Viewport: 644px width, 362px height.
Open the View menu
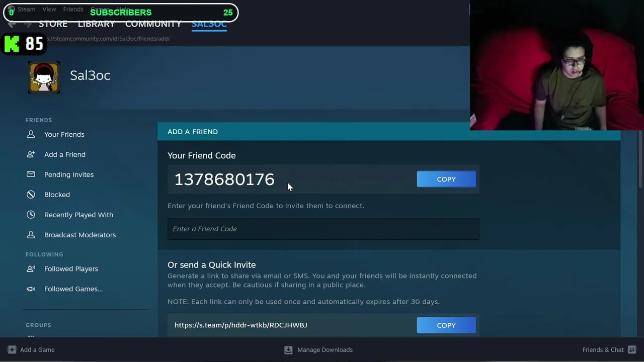[x=49, y=9]
